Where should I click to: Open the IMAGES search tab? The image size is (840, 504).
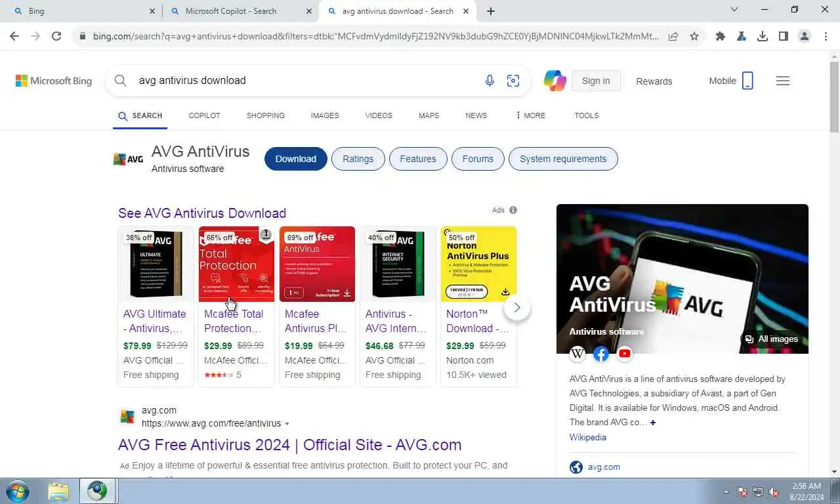point(325,115)
